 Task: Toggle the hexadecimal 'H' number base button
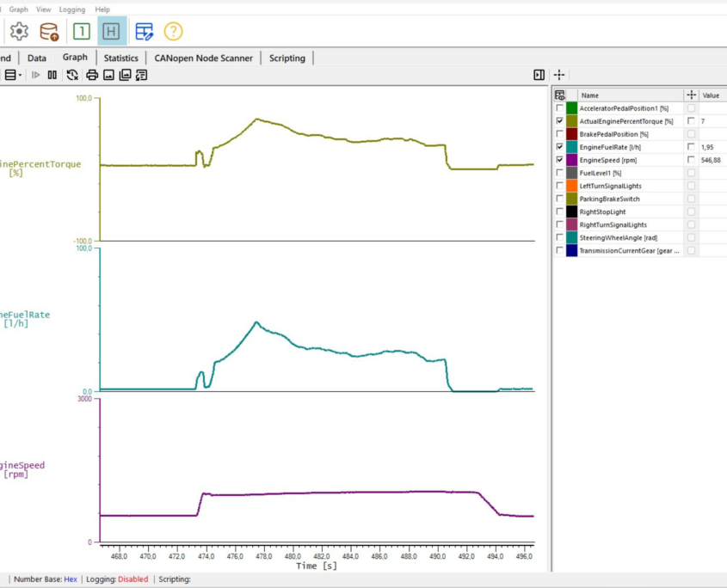coord(112,32)
